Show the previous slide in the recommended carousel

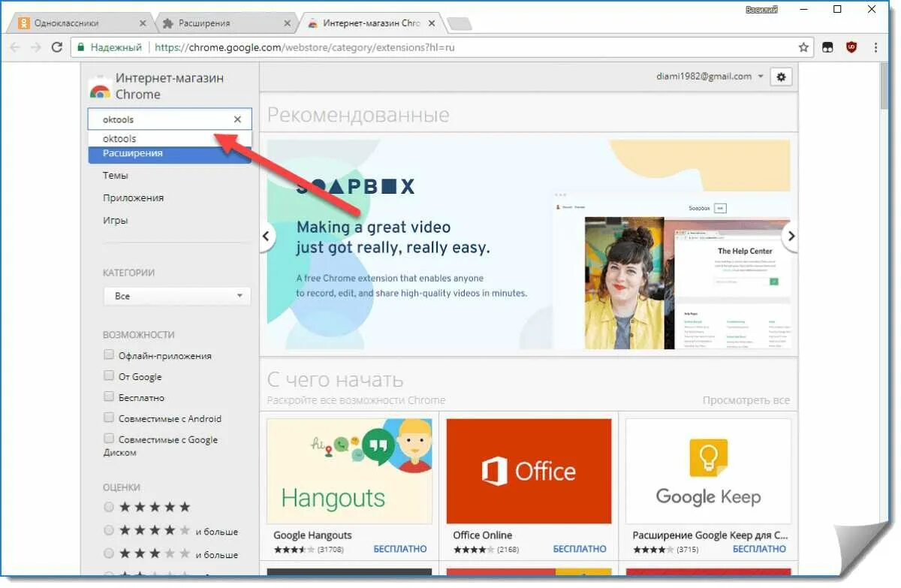pos(266,236)
